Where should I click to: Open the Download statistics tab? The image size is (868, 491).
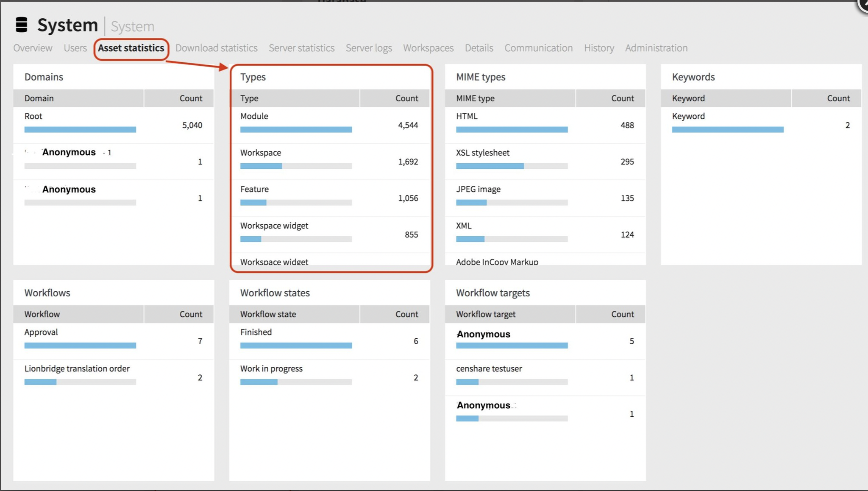pos(216,48)
